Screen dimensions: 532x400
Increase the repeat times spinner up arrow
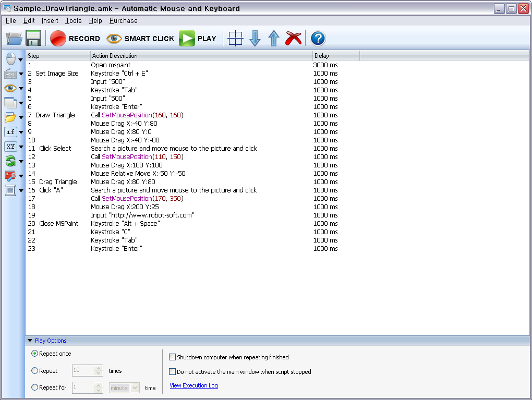tap(99, 368)
